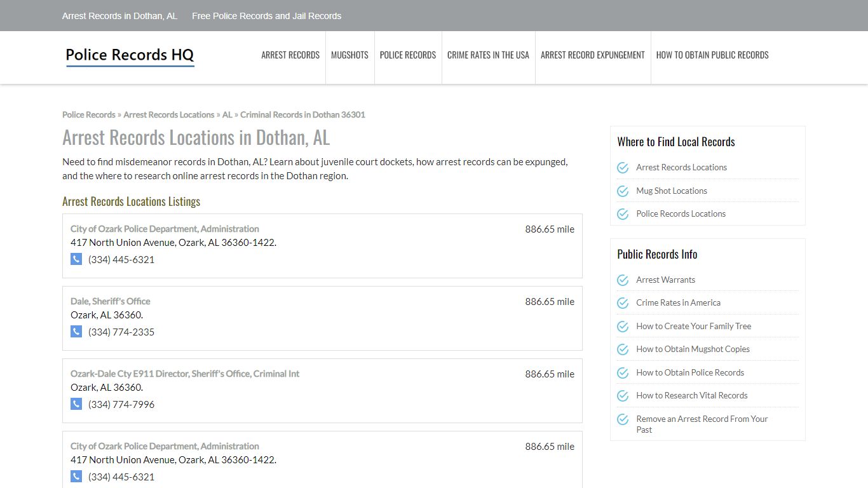
Task: Click the Where to Find Local Records heading
Action: pos(676,142)
